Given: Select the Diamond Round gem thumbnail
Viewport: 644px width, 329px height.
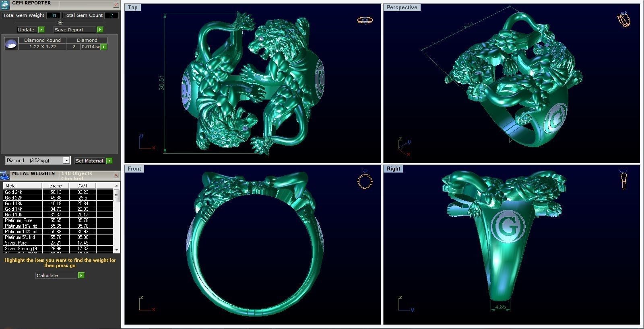Looking at the screenshot, I should (11, 43).
